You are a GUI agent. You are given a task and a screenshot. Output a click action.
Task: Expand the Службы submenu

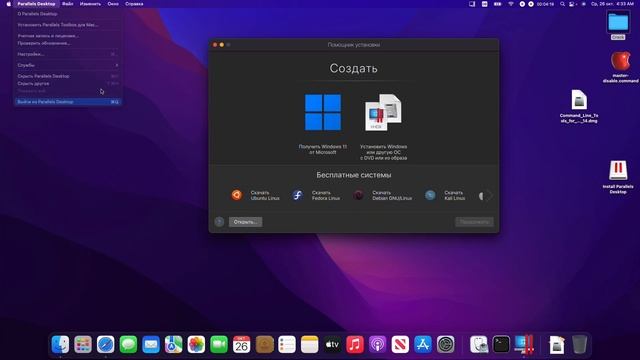point(68,65)
